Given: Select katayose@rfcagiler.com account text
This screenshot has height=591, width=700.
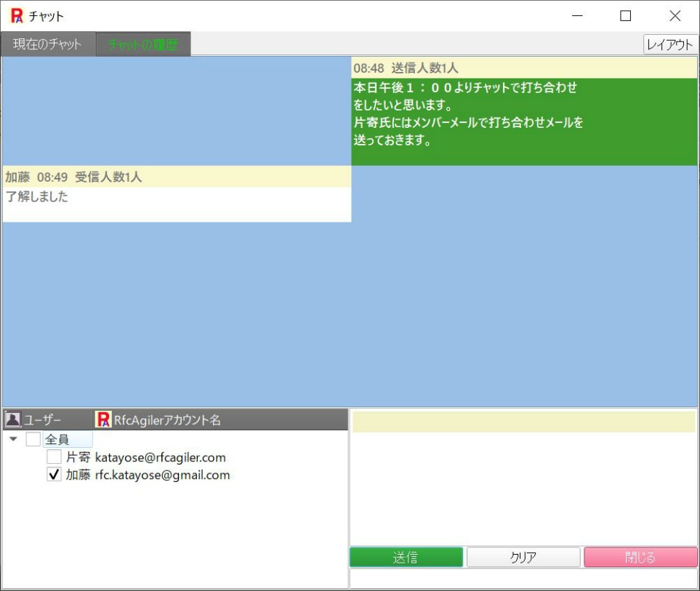Looking at the screenshot, I should (x=160, y=457).
